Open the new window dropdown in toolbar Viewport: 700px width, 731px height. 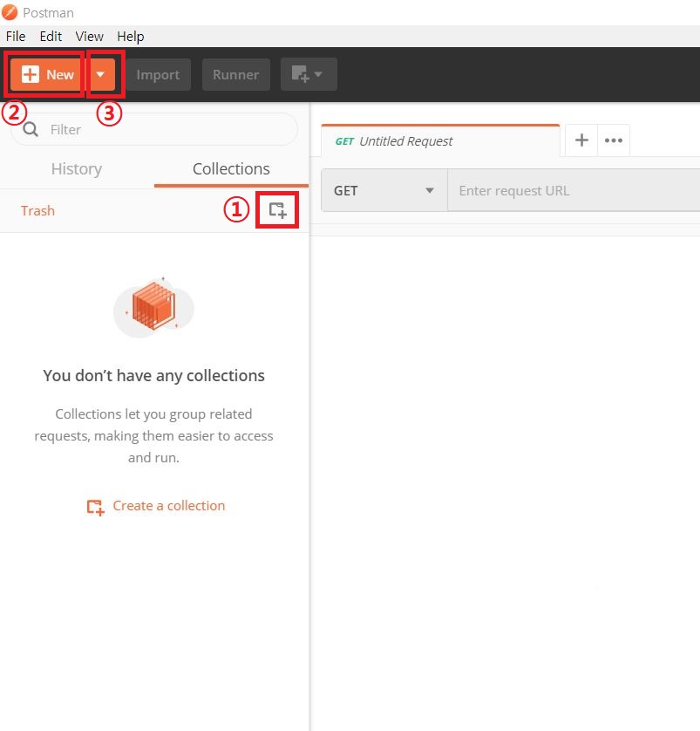coord(309,75)
